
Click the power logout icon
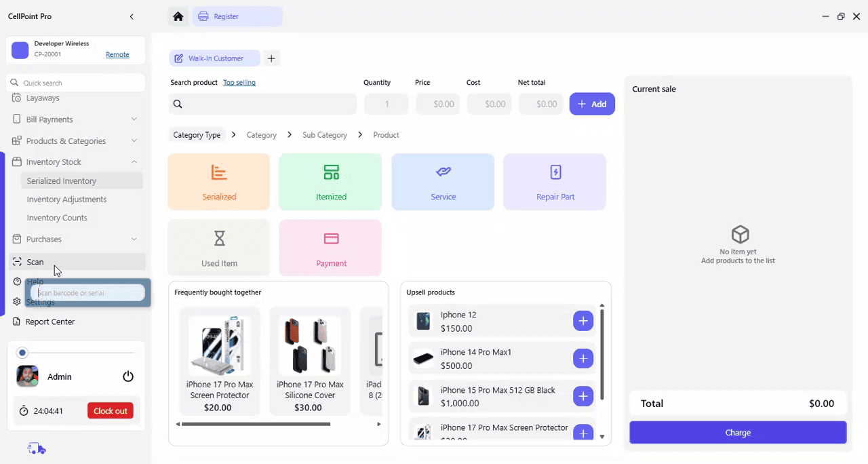tap(128, 376)
